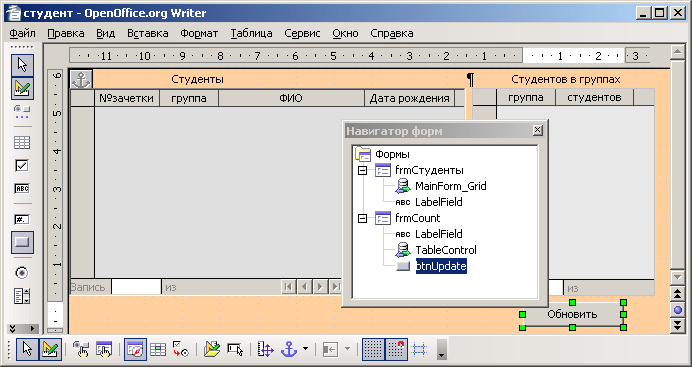This screenshot has width=692, height=367.
Task: Open the Файл menu
Action: pos(22,34)
